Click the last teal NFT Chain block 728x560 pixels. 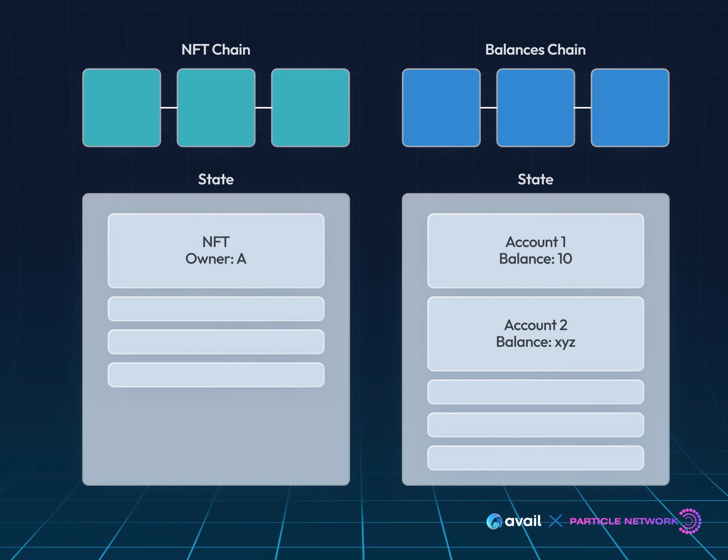[310, 108]
